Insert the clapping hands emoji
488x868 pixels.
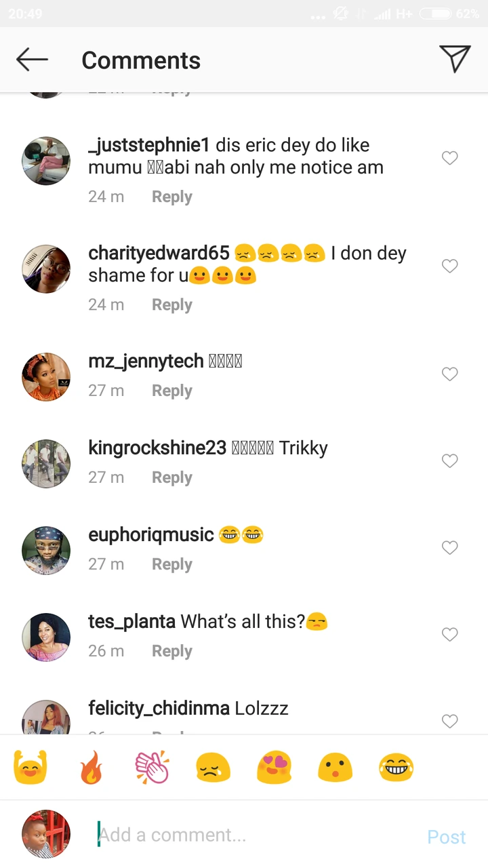pyautogui.click(x=152, y=768)
